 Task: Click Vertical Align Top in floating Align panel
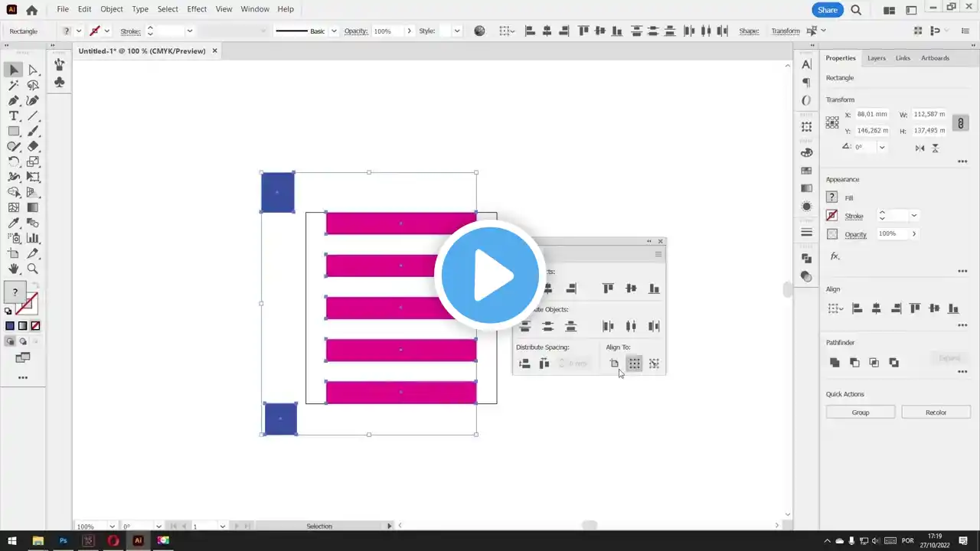[608, 289]
